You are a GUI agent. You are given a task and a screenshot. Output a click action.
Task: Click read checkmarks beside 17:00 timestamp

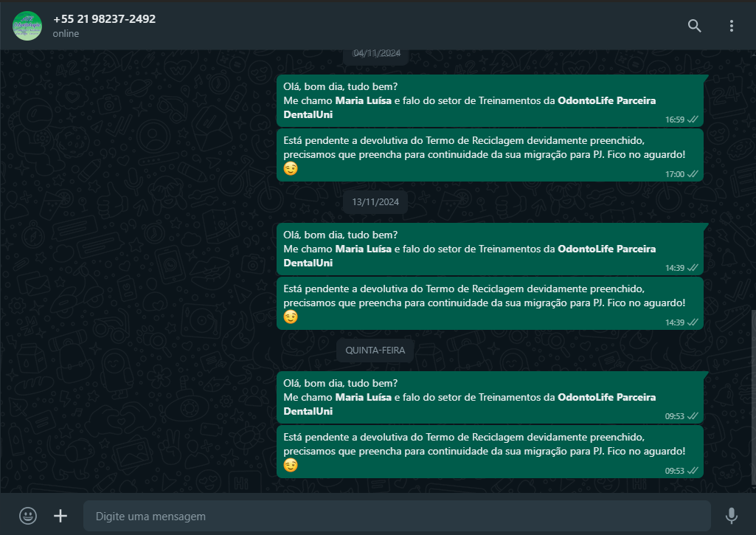coord(693,173)
